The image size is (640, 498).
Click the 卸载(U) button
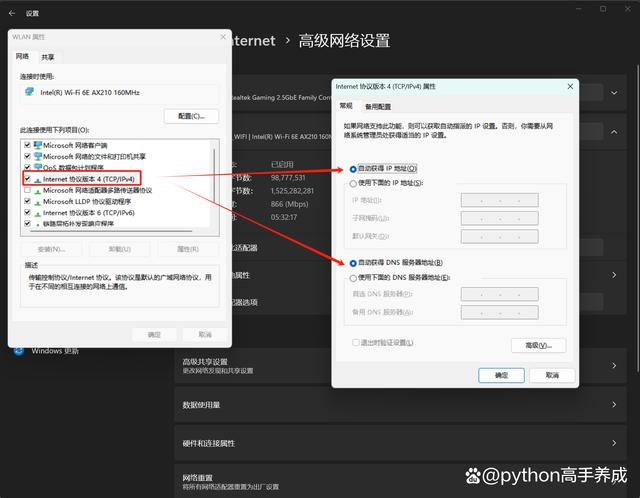pyautogui.click(x=120, y=249)
